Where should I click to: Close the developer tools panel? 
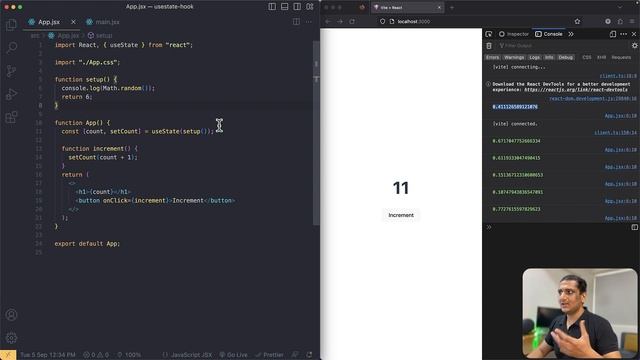634,34
